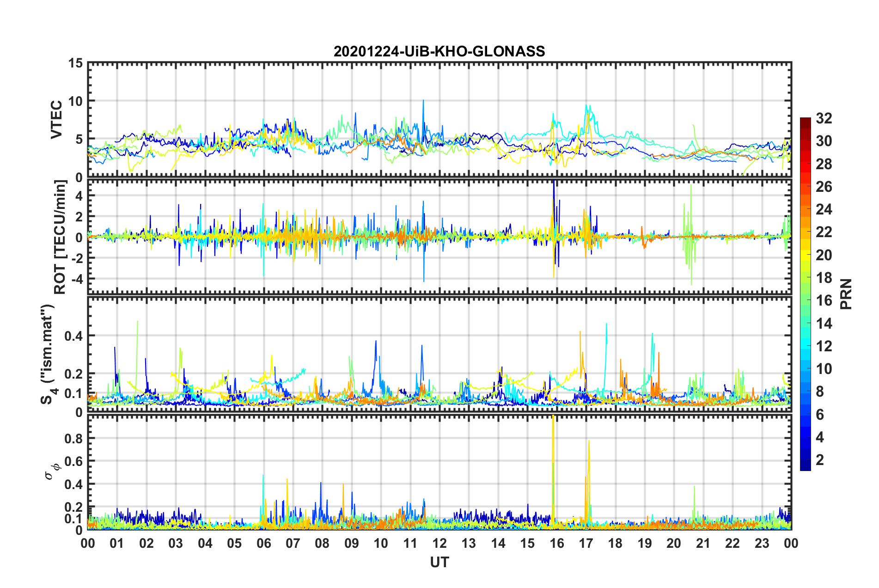The height and width of the screenshot is (588, 879).
Task: Select the 21 hour tick label
Action: coord(703,543)
